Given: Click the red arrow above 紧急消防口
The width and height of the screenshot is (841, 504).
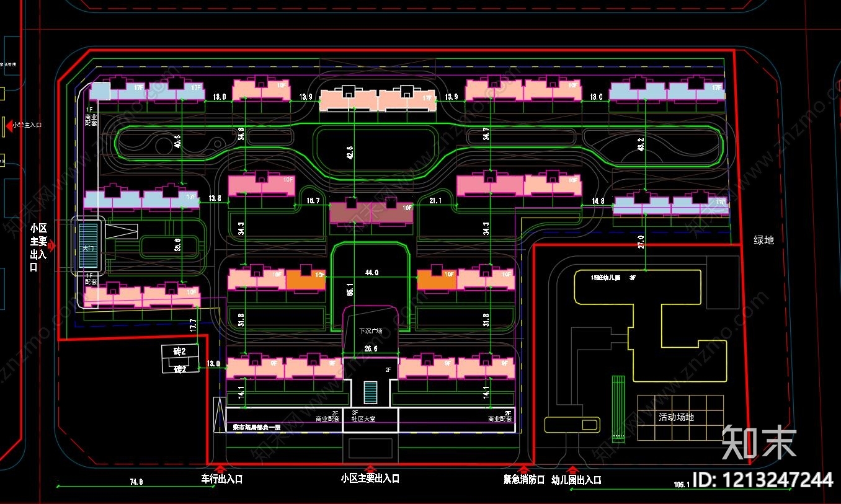Looking at the screenshot, I should (524, 469).
